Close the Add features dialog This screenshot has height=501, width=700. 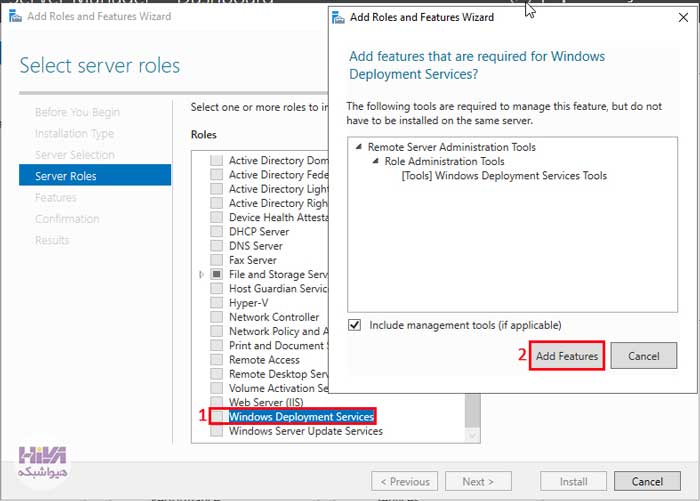tap(683, 17)
